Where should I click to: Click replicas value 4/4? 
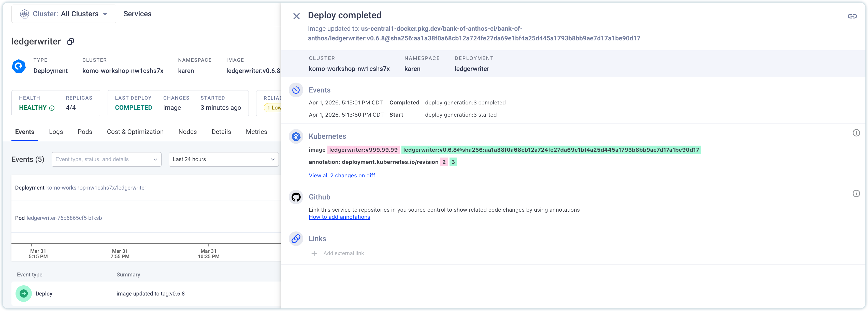[x=71, y=108]
